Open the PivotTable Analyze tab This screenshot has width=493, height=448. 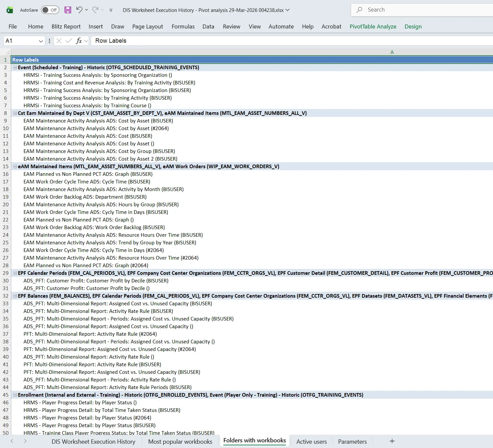[x=373, y=26]
